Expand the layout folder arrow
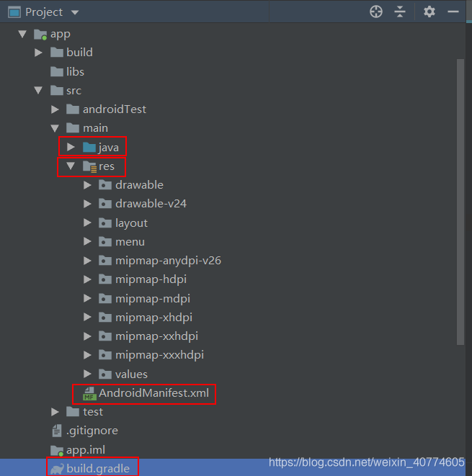The image size is (472, 476). point(87,223)
